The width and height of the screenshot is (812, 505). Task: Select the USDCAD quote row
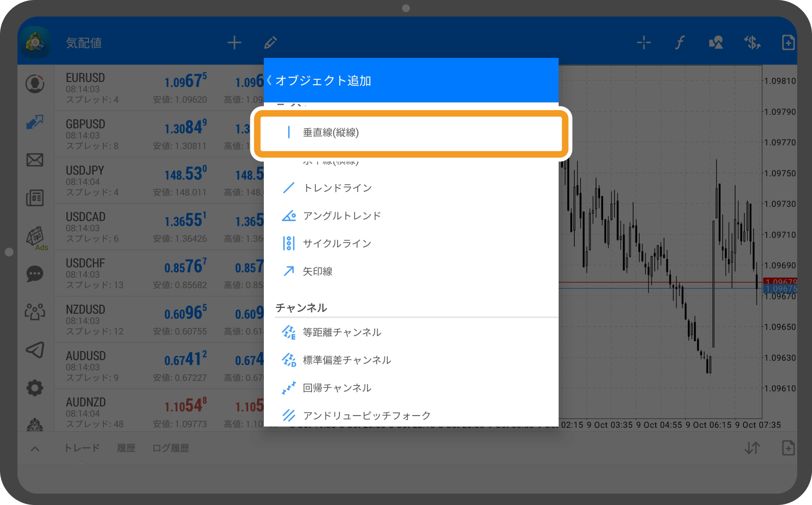pyautogui.click(x=159, y=227)
